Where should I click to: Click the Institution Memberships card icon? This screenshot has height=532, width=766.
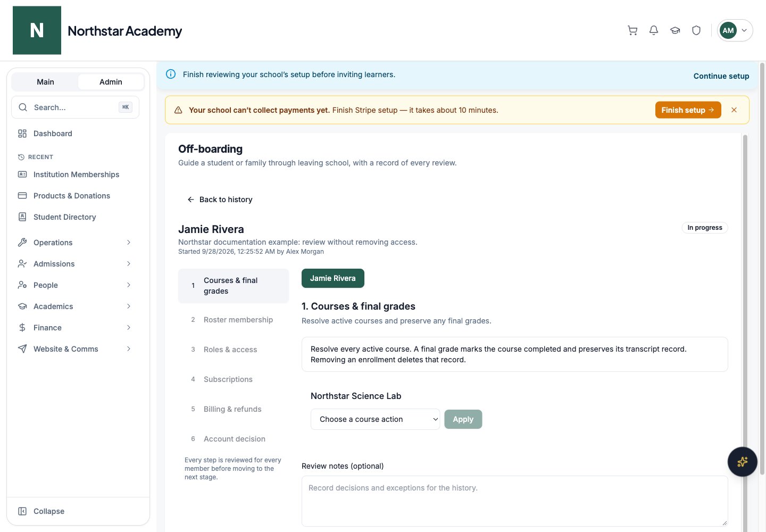[22, 174]
